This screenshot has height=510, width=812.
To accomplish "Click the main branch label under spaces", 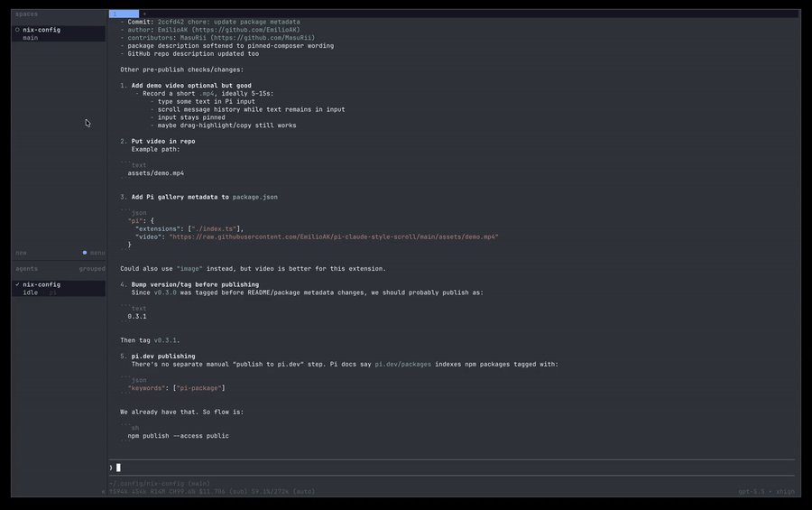I will coord(30,38).
